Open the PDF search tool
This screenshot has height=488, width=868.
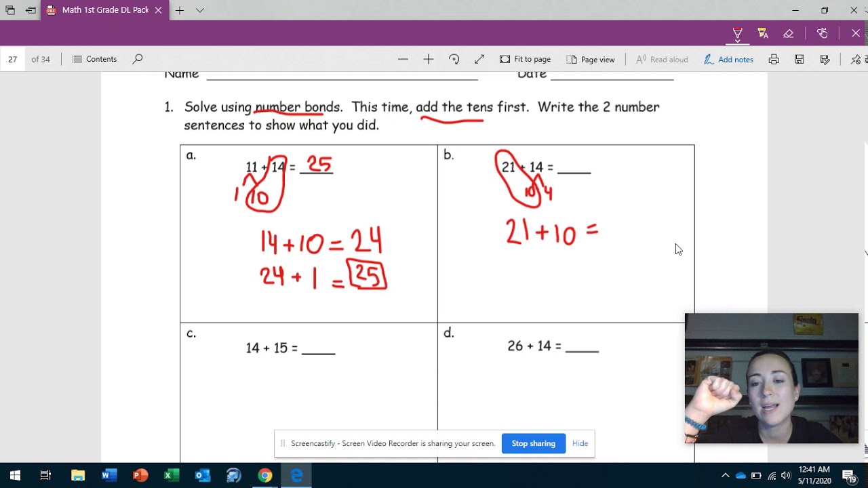[138, 59]
